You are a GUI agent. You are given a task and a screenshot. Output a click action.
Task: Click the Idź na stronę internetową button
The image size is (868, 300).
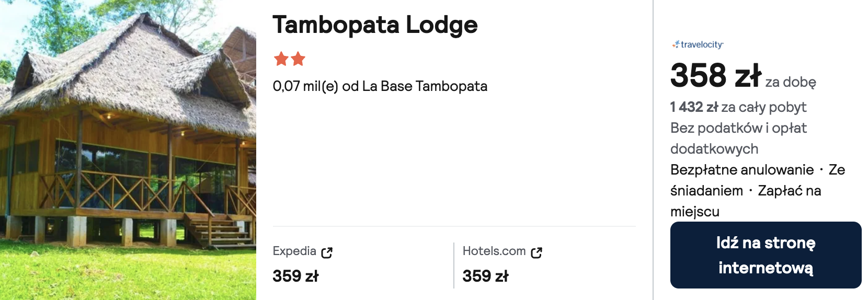[766, 255]
